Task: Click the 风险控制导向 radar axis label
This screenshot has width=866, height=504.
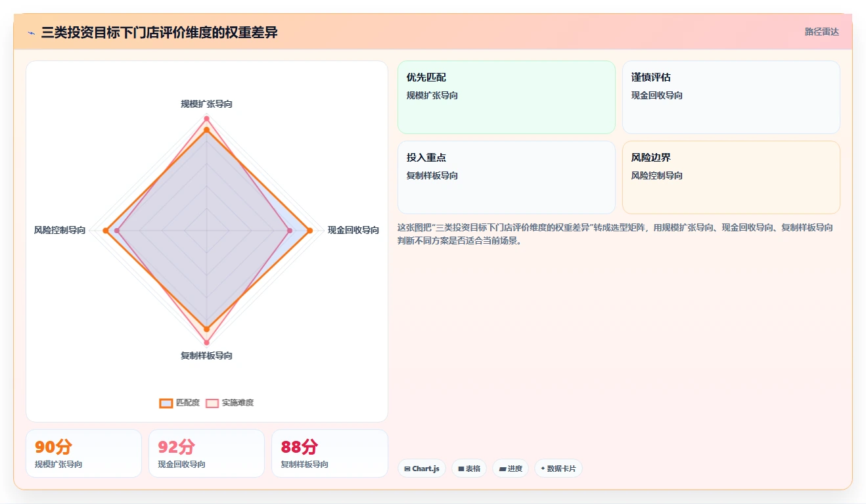Action: pyautogui.click(x=60, y=230)
